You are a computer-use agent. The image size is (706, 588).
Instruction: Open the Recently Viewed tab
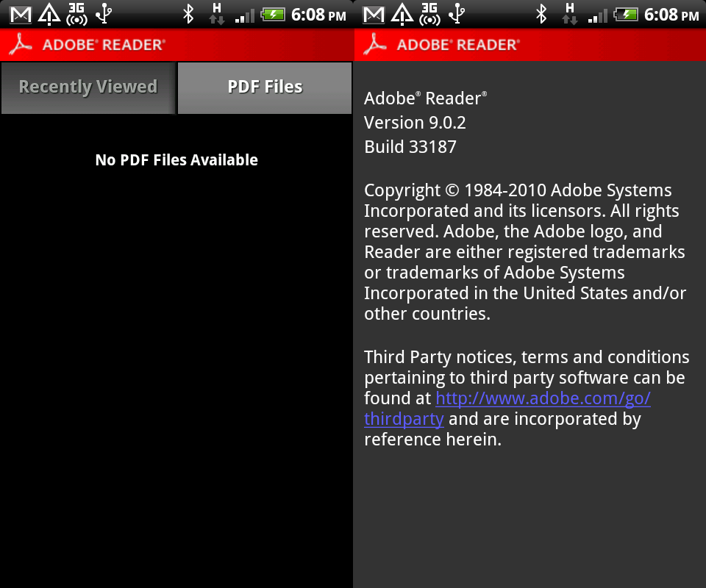[88, 87]
